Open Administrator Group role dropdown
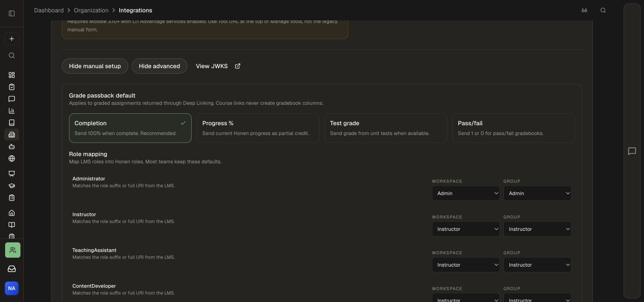This screenshot has width=644, height=302. [538, 193]
